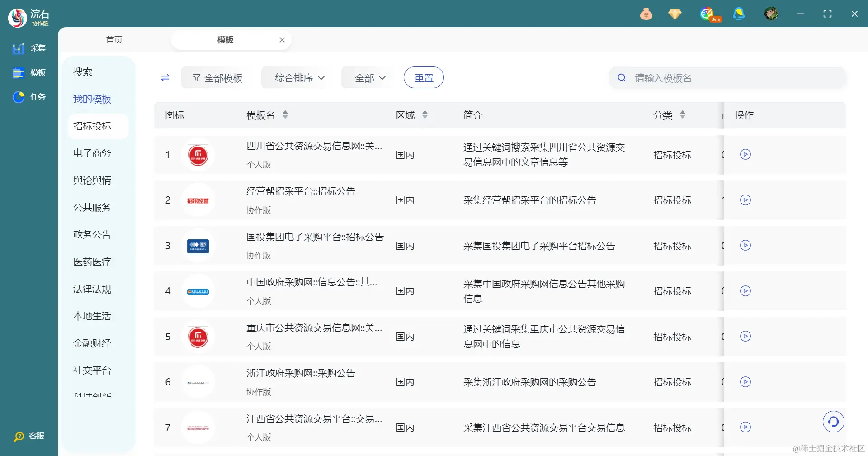Click the 浣石 app logo
This screenshot has width=868, height=456.
[x=18, y=18]
